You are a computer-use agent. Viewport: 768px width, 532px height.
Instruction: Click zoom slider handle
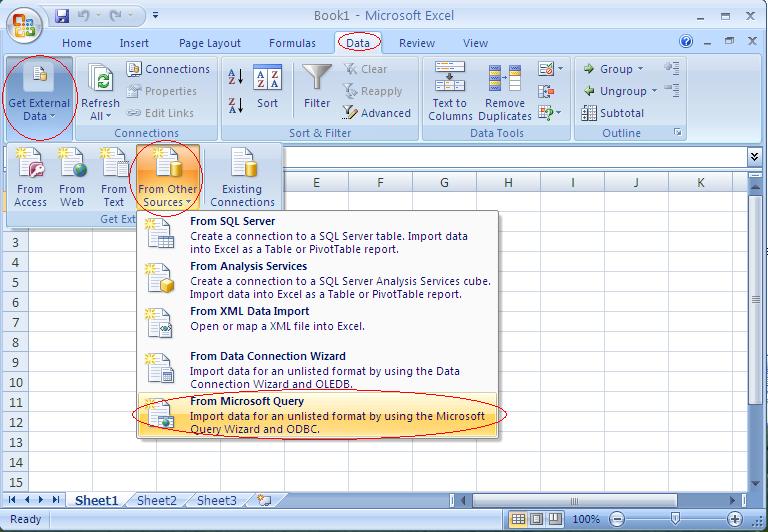(x=675, y=518)
